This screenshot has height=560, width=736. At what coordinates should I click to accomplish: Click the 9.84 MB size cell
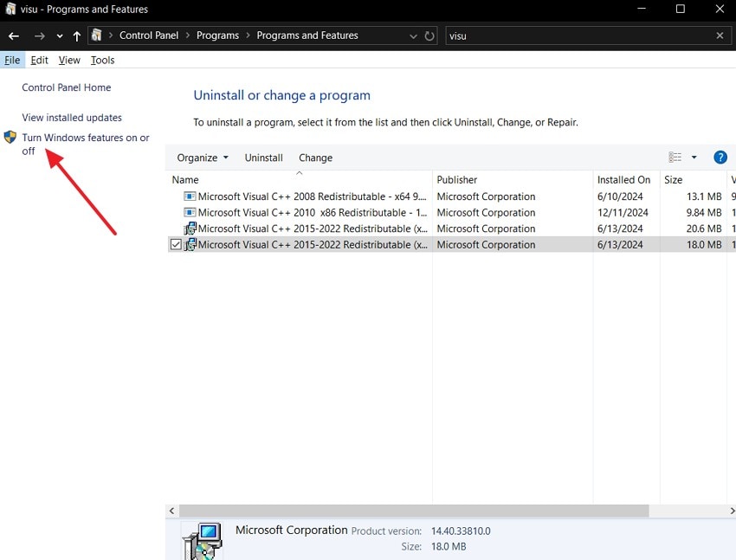coord(704,212)
